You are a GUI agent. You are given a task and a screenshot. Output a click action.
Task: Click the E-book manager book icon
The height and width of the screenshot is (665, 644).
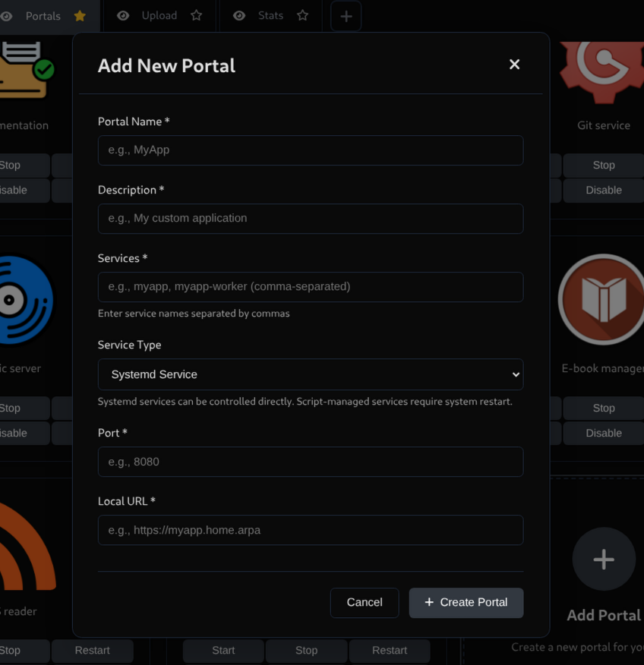point(601,300)
